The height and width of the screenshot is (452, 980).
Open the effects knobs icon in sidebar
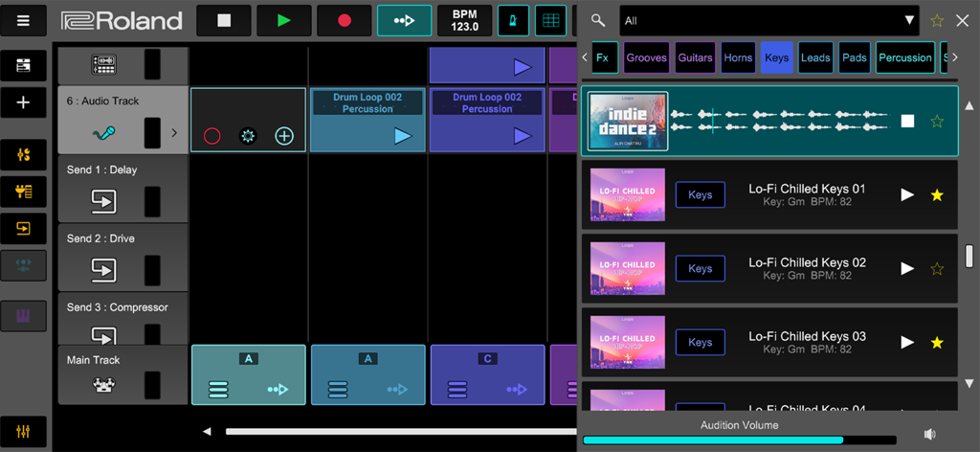click(23, 154)
